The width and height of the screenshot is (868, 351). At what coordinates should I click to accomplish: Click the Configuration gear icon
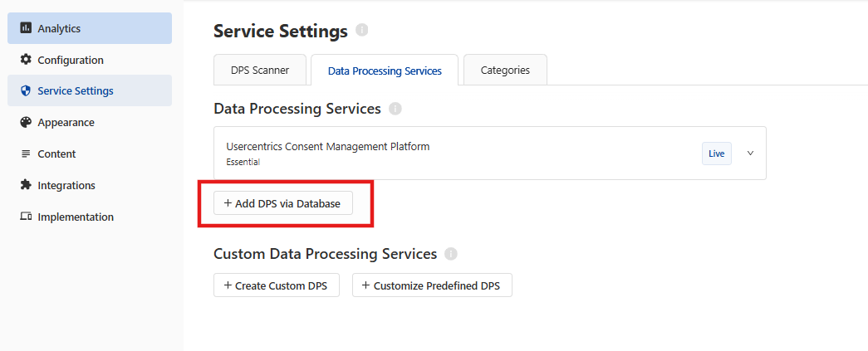(26, 59)
